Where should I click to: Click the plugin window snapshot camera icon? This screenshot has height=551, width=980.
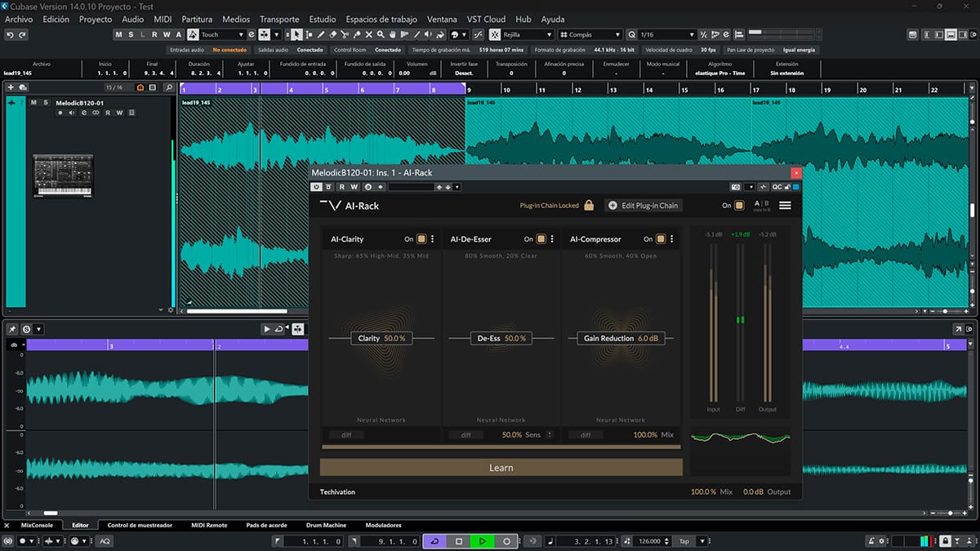(736, 187)
